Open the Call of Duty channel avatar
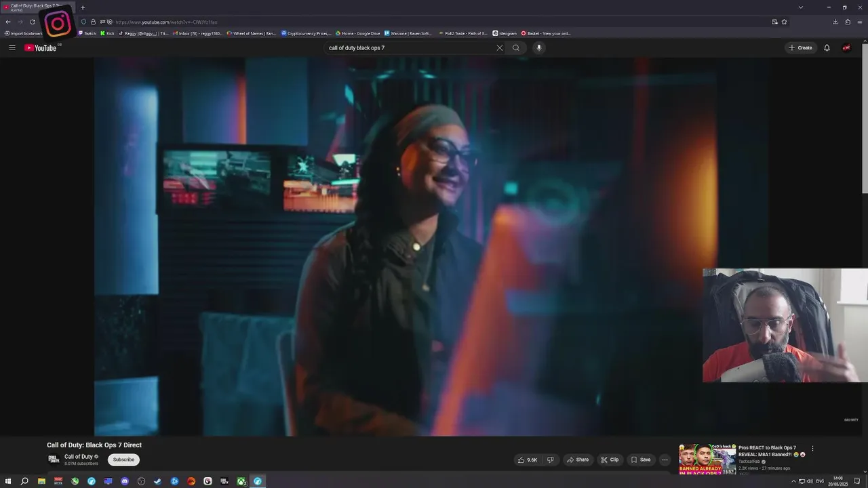 coord(54,460)
